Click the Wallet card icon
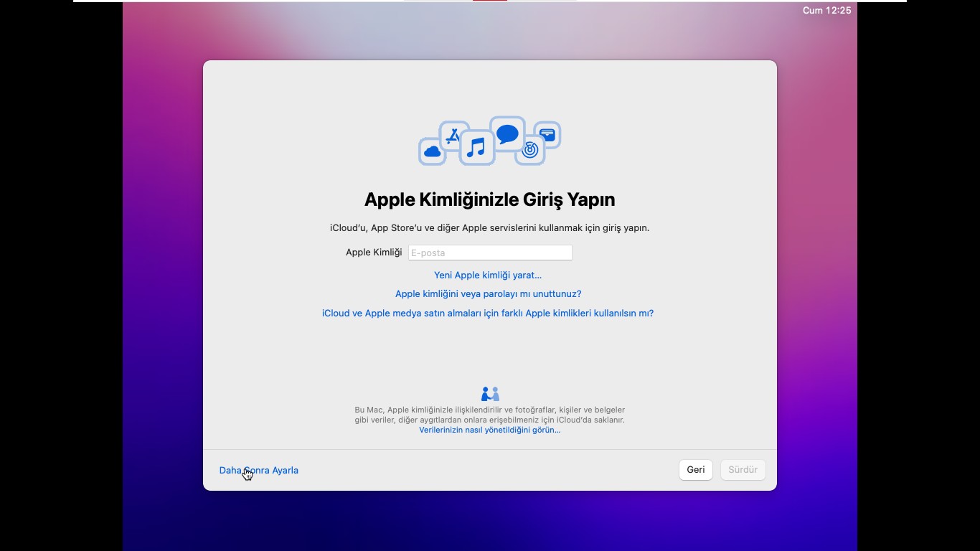The height and width of the screenshot is (551, 980). (547, 135)
